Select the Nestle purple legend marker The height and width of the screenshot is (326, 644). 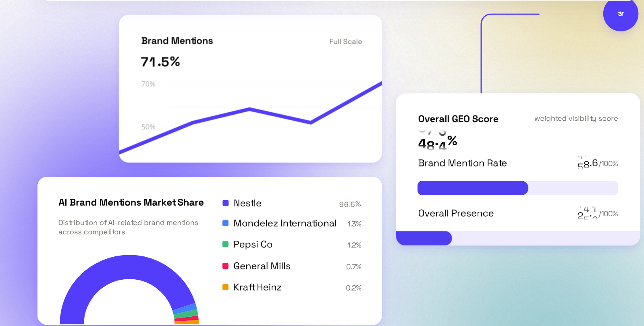coord(226,203)
